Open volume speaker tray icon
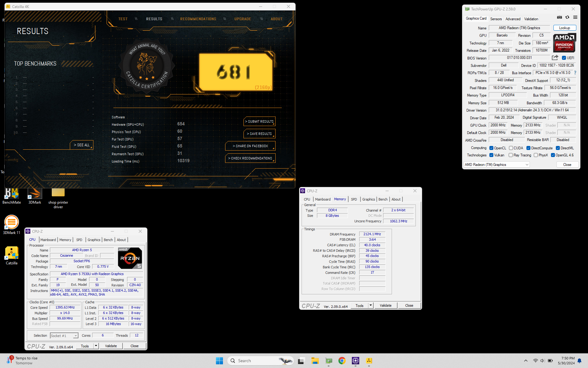588x368 pixels. [x=542, y=361]
